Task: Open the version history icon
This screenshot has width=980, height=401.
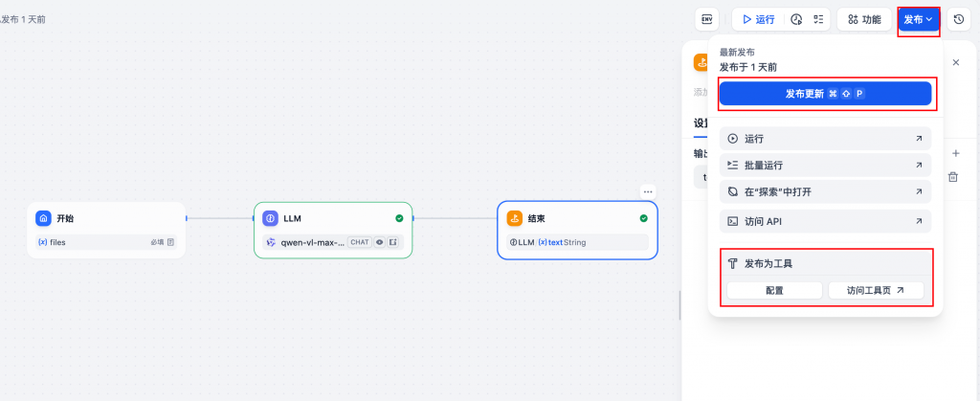Action: (958, 19)
